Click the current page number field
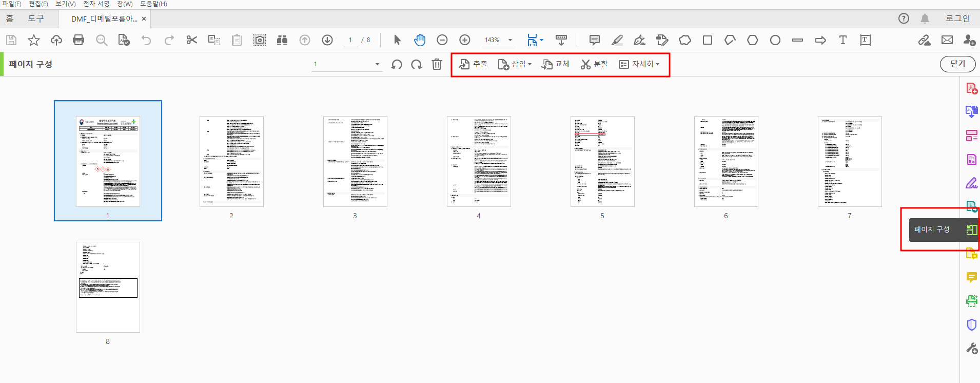 click(350, 40)
